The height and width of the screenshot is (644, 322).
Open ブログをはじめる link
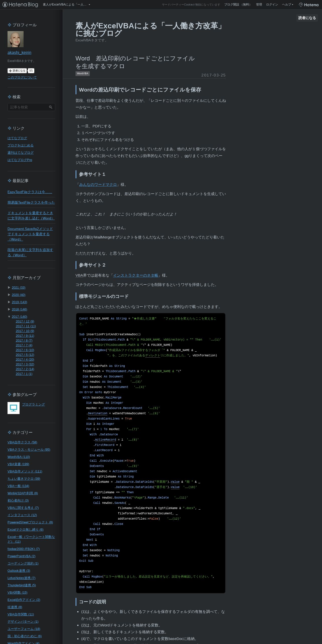pos(21,145)
